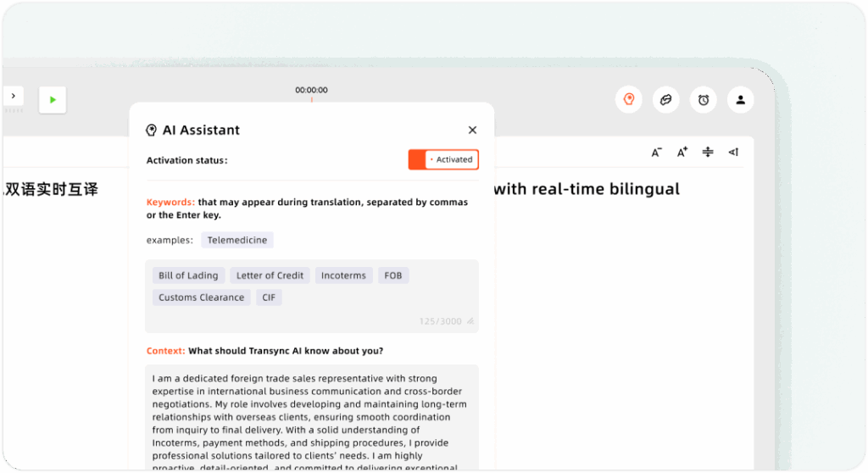Screen dimensions: 868x473
Task: Click the Bill of Lading tag
Action: [188, 275]
